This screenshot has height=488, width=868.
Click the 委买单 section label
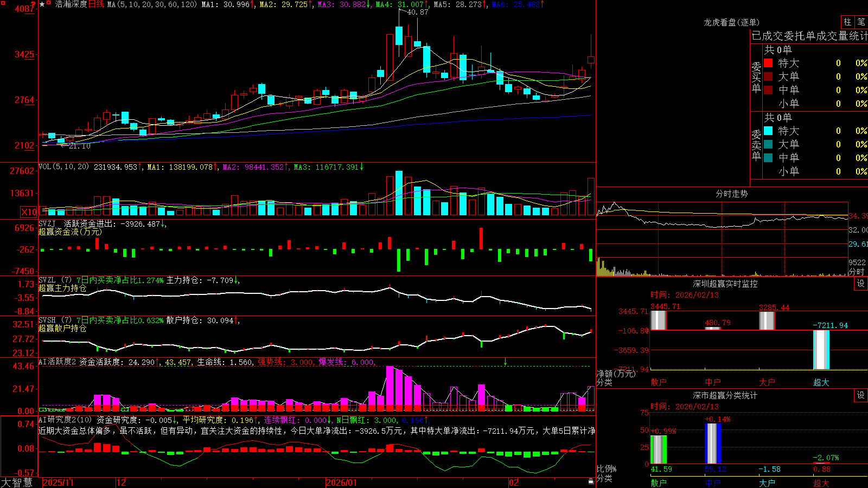coord(756,78)
